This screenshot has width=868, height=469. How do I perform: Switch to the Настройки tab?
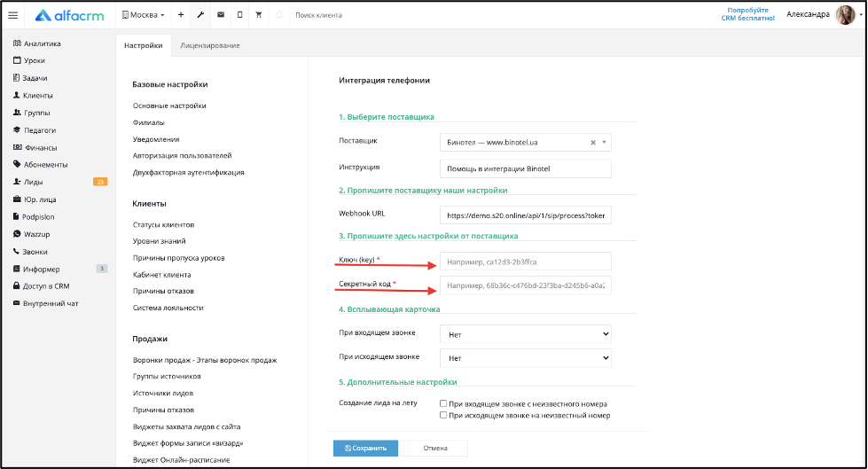[144, 45]
